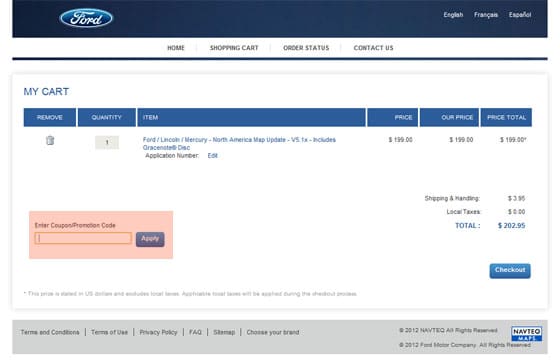The image size is (560, 362).
Task: Open the Contact Us menu item
Action: coord(373,48)
